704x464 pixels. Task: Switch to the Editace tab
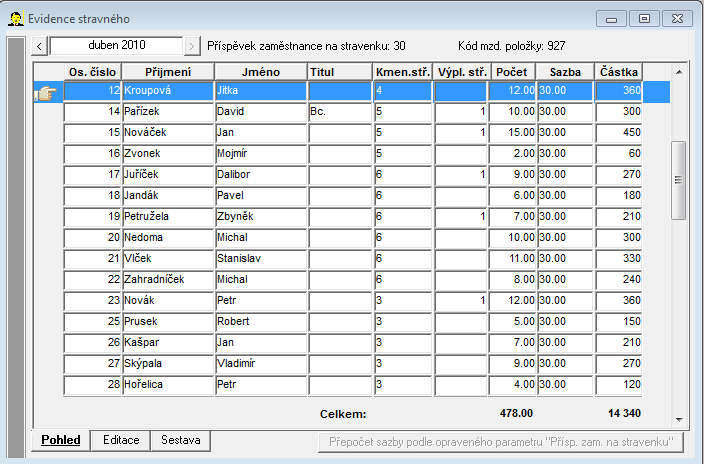pyautogui.click(x=121, y=440)
